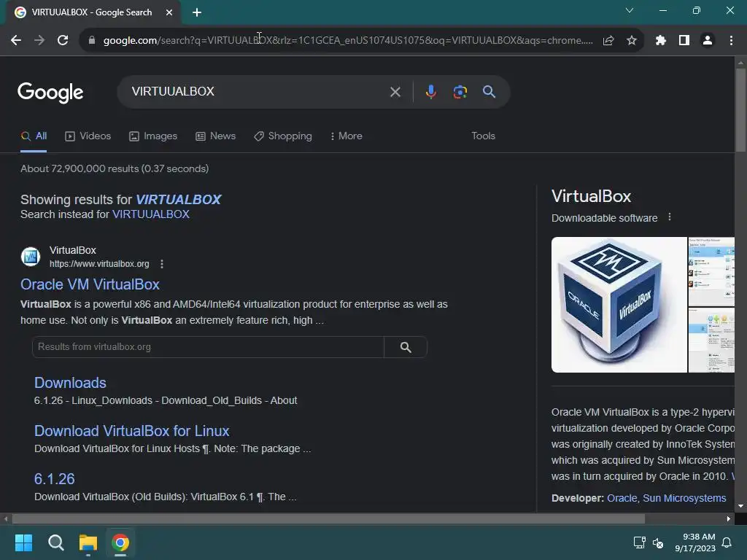
Task: Bookmark this page with the star icon
Action: coord(632,41)
